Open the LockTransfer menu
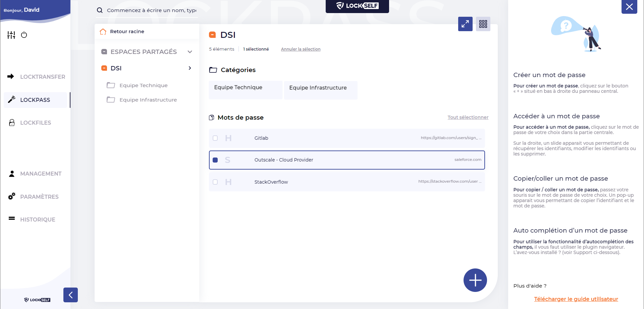Screen dimensions: 644x309 click(43, 77)
